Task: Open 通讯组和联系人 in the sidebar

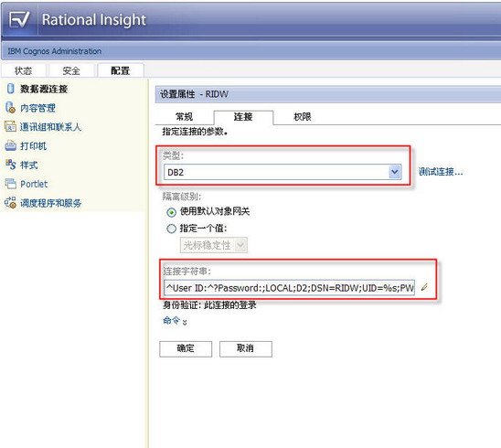Action: click(x=51, y=127)
